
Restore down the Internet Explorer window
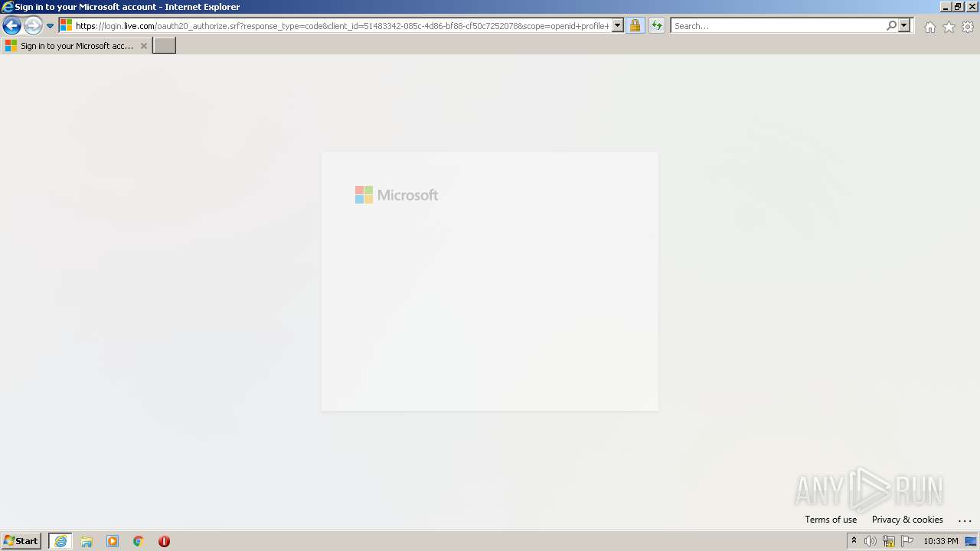coord(959,6)
